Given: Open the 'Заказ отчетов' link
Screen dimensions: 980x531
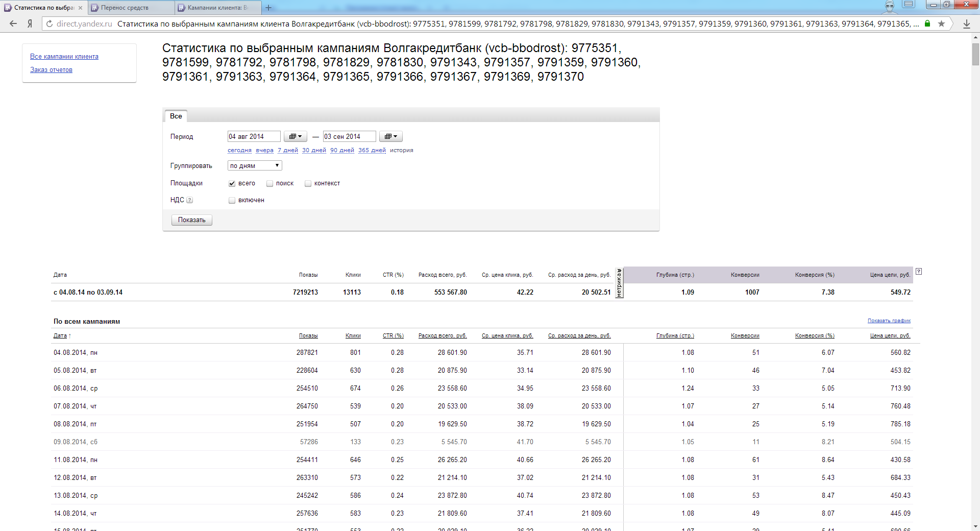Looking at the screenshot, I should [x=51, y=70].
